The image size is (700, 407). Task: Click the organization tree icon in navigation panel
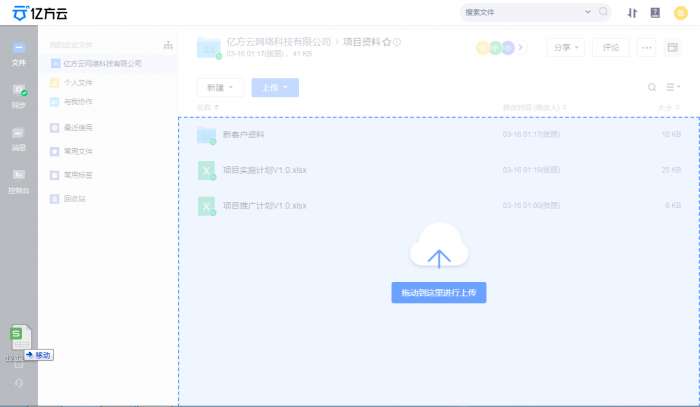[x=167, y=45]
